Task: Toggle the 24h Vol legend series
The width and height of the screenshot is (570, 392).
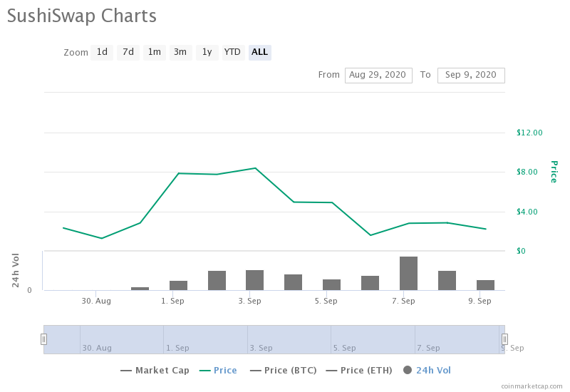Action: tap(427, 371)
